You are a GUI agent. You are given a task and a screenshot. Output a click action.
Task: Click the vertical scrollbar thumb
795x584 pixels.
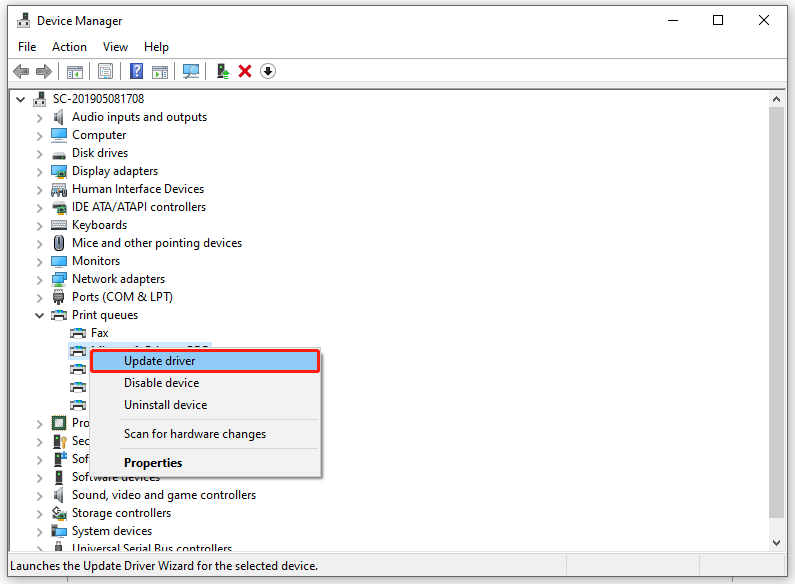pyautogui.click(x=776, y=312)
